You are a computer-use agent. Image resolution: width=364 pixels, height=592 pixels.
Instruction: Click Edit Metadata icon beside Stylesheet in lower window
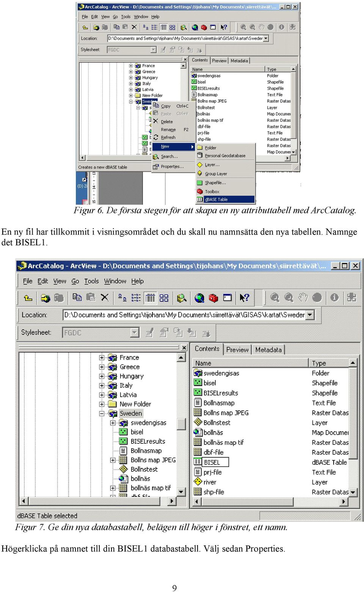150,333
